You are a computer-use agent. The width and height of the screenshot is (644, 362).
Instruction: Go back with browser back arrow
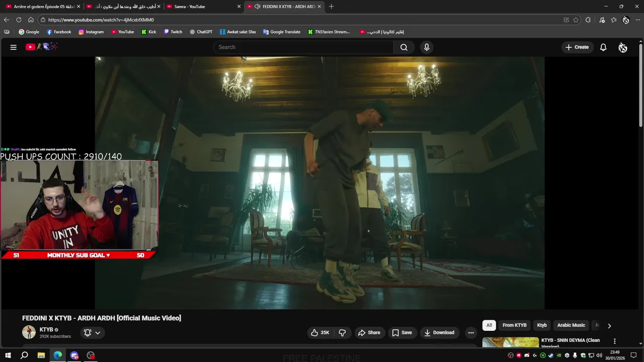pos(7,20)
